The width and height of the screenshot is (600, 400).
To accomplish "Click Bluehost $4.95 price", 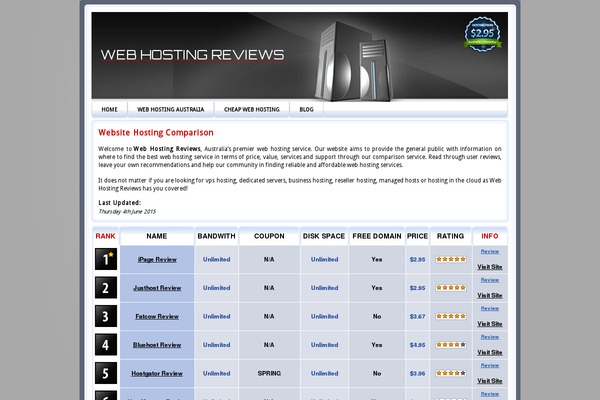I will click(x=417, y=345).
